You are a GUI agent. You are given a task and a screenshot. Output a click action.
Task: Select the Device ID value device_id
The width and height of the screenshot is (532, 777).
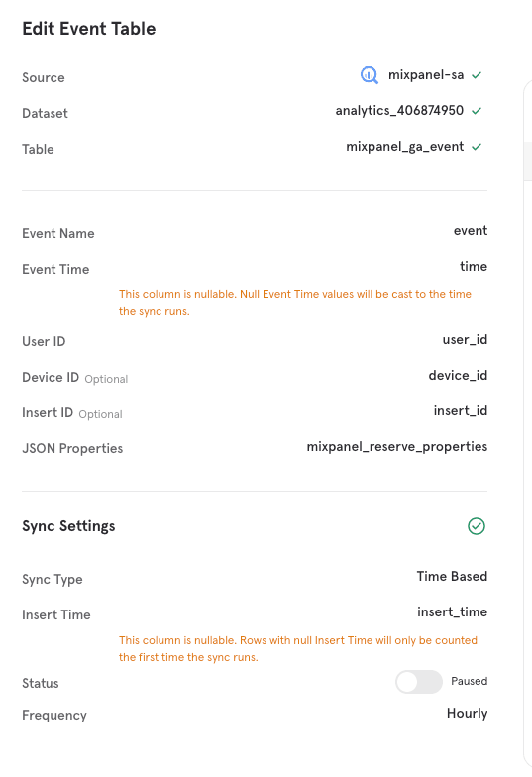[x=458, y=375]
